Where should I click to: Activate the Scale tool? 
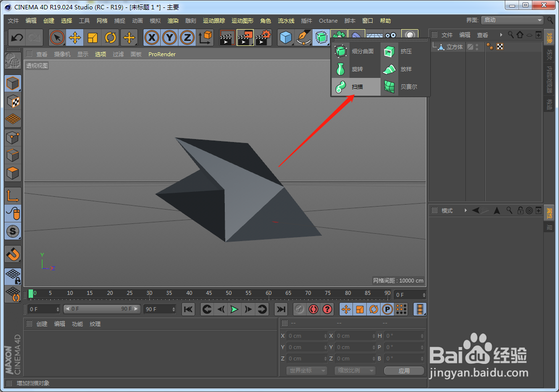tap(93, 37)
